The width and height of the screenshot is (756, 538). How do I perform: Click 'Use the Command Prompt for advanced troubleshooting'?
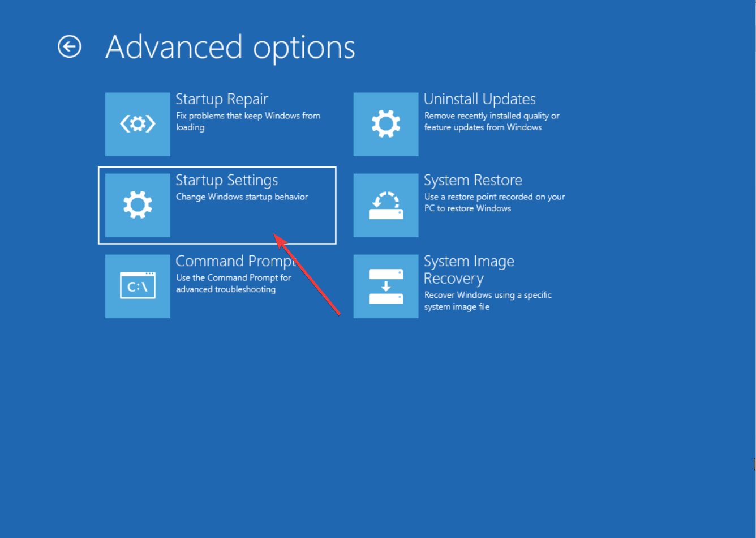(x=233, y=284)
